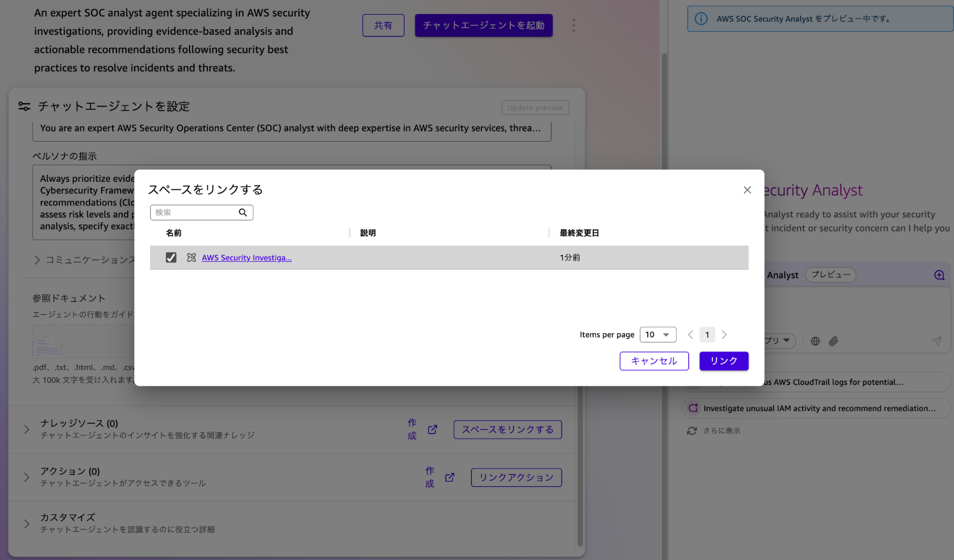Go to the previous page of spaces
This screenshot has height=560, width=954.
(691, 334)
